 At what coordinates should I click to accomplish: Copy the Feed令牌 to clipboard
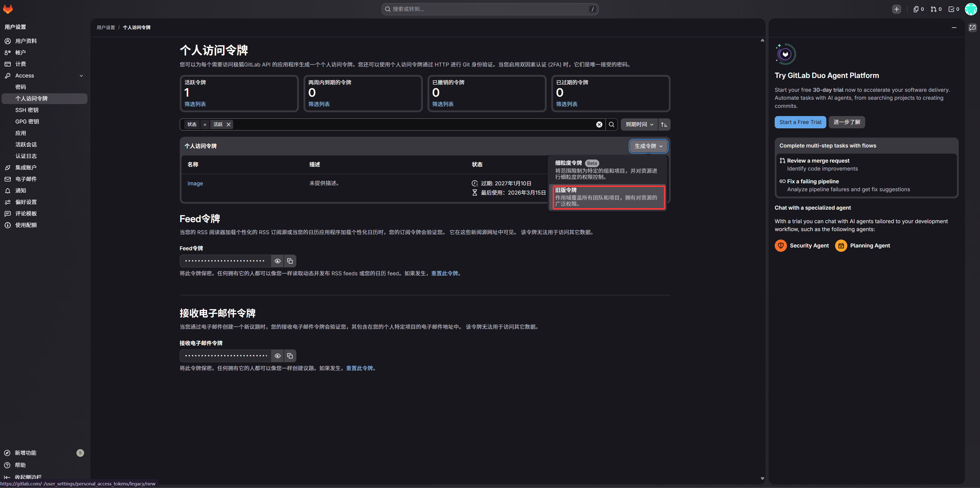pyautogui.click(x=290, y=261)
